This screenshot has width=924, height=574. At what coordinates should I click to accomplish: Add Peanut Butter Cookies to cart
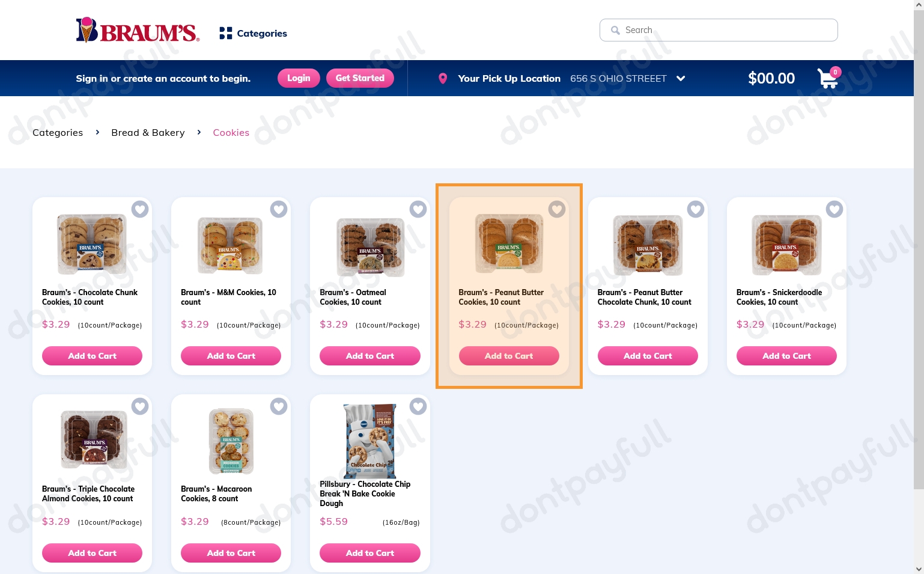tap(509, 356)
